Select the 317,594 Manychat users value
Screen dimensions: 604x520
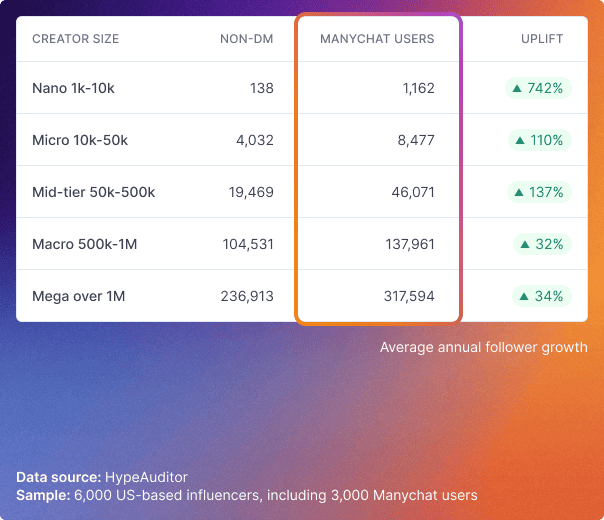click(409, 296)
